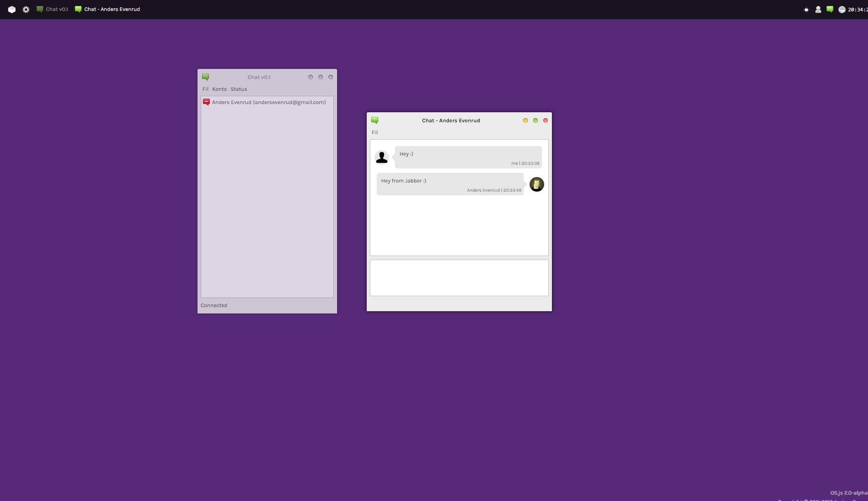Click the Connected status text
The image size is (868, 501).
(x=214, y=305)
